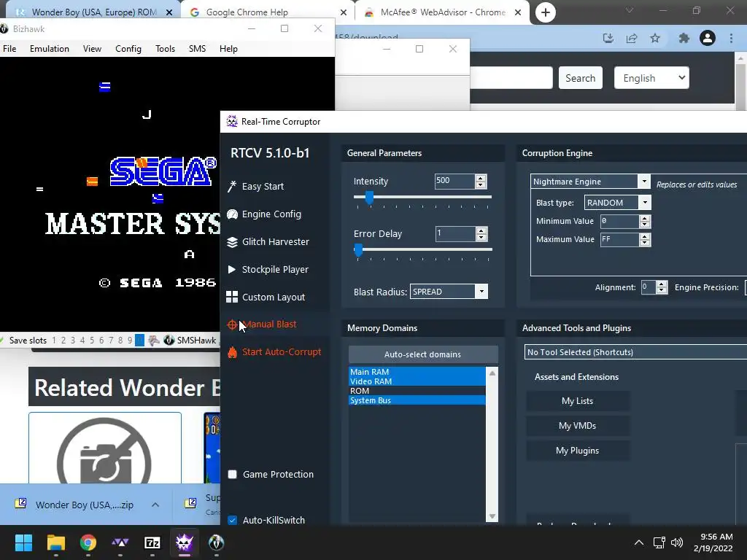Toggle Game Protection checkbox

[233, 474]
